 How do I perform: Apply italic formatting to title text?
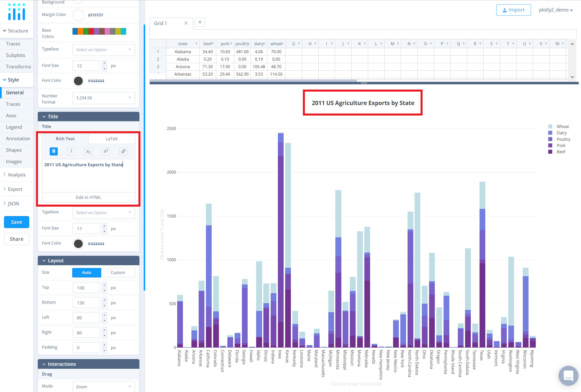click(71, 151)
